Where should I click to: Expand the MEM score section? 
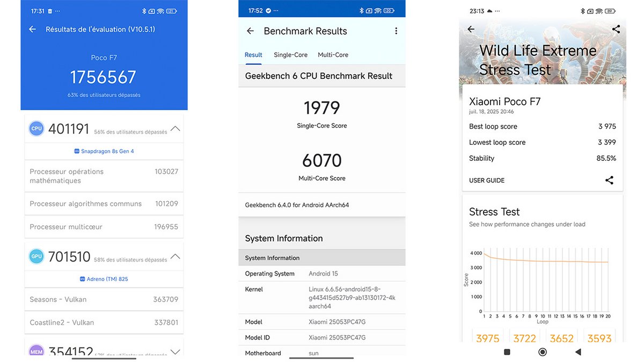[175, 352]
